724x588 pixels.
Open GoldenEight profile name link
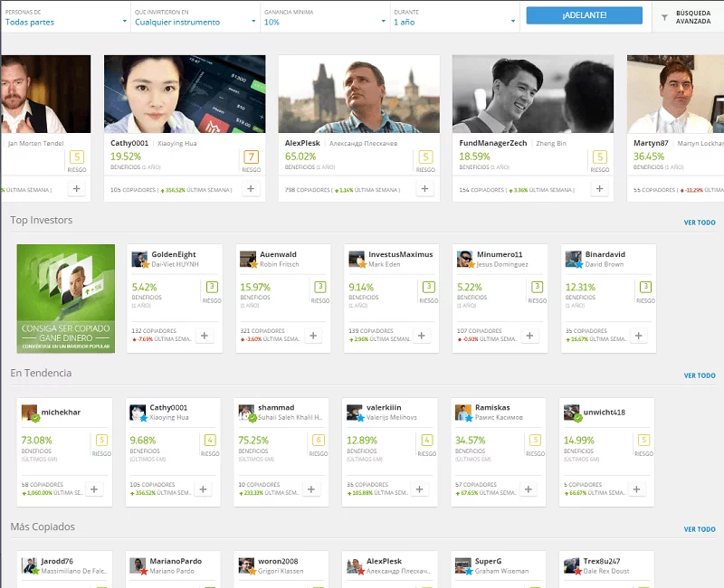[x=174, y=254]
